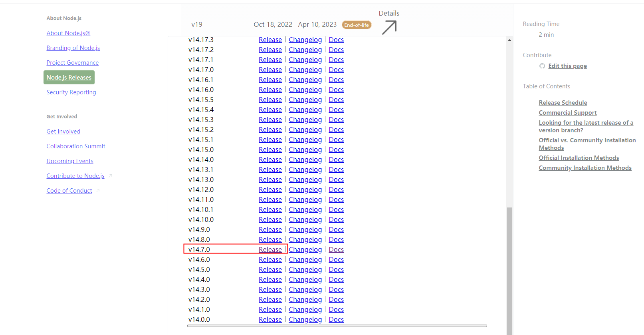Open Branding of Node.js link

click(73, 48)
